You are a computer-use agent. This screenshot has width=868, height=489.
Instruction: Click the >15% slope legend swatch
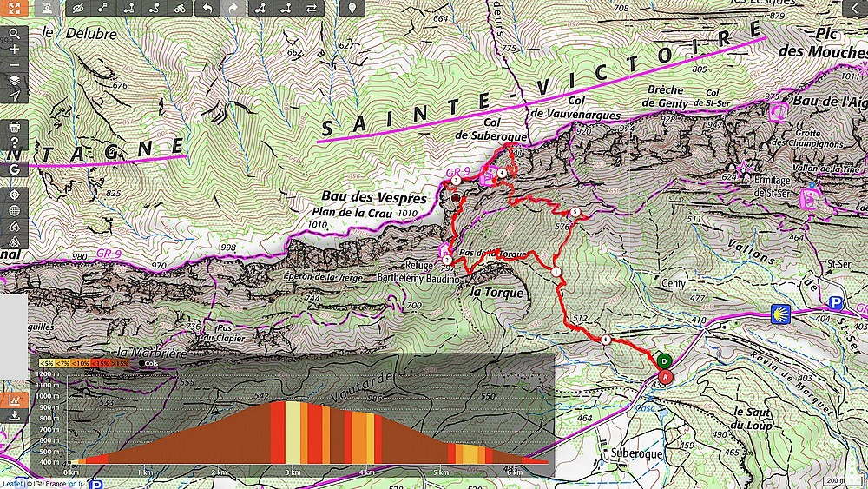pos(121,363)
